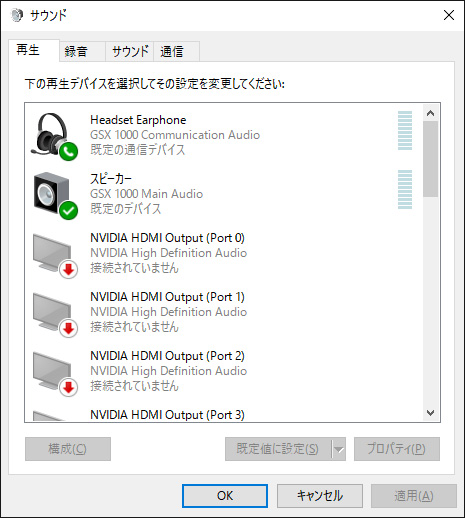Click the sound dialog icon in title bar
465x518 pixels.
17,15
